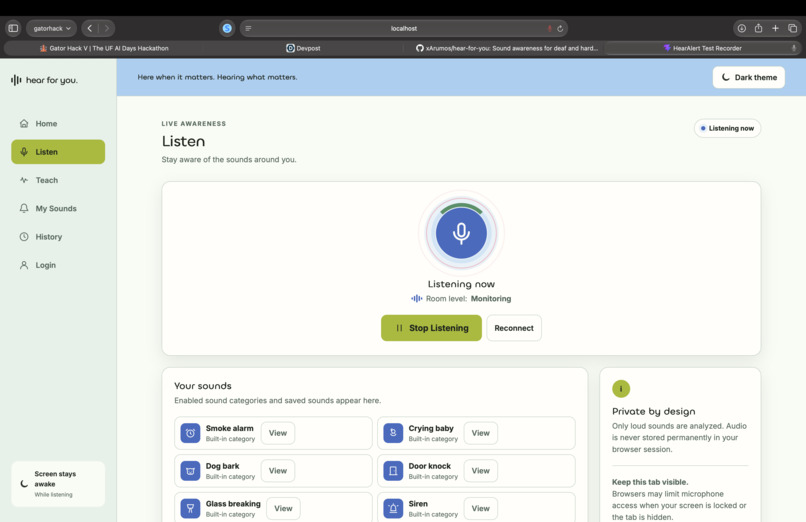806x522 pixels.
Task: Click the Glass breaking icon
Action: coord(190,508)
